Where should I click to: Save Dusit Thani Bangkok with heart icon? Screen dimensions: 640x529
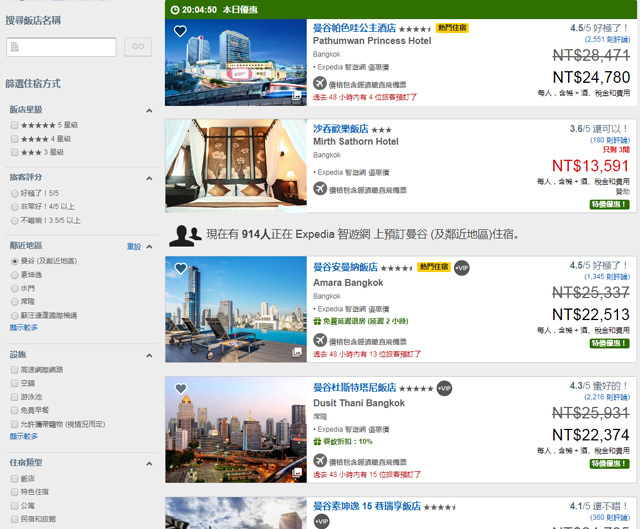tap(180, 389)
